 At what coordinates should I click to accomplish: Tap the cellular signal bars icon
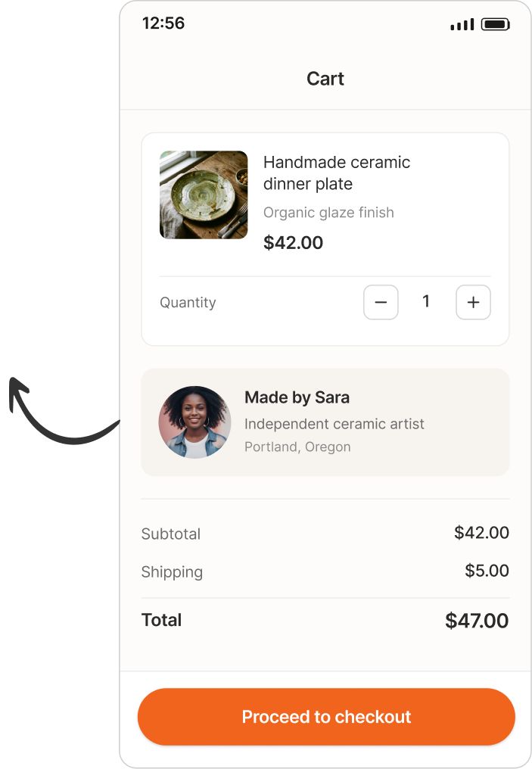point(462,25)
